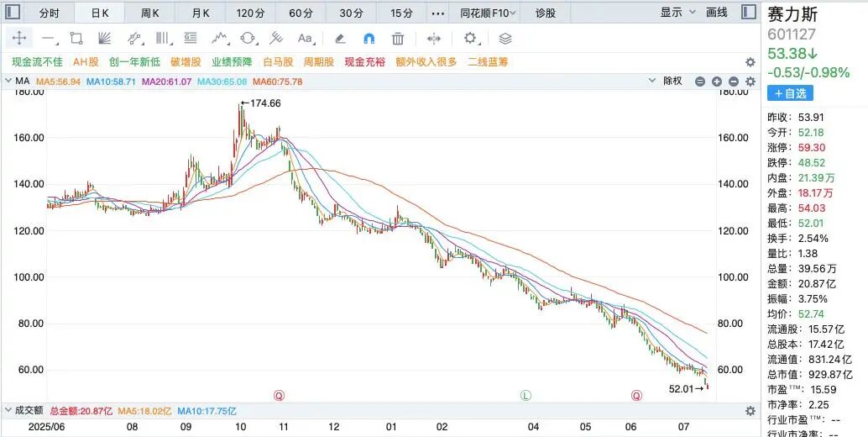This screenshot has width=868, height=437.
Task: Click the first Q quarterly report marker
Action: coord(279,396)
